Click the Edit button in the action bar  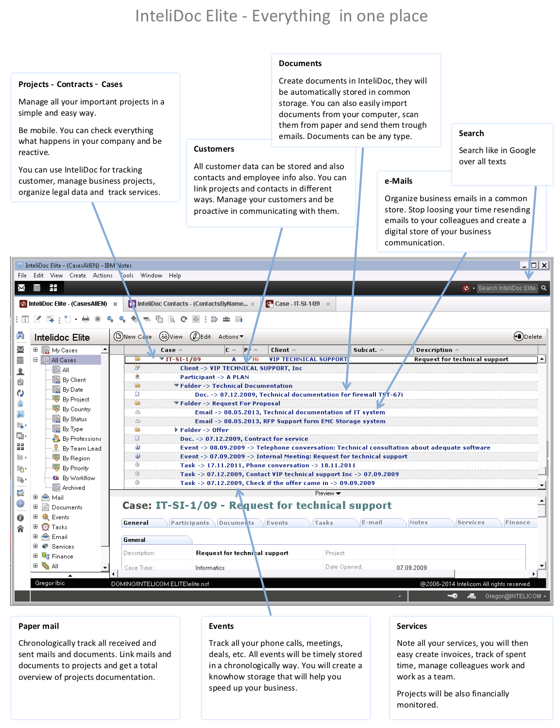(x=201, y=336)
